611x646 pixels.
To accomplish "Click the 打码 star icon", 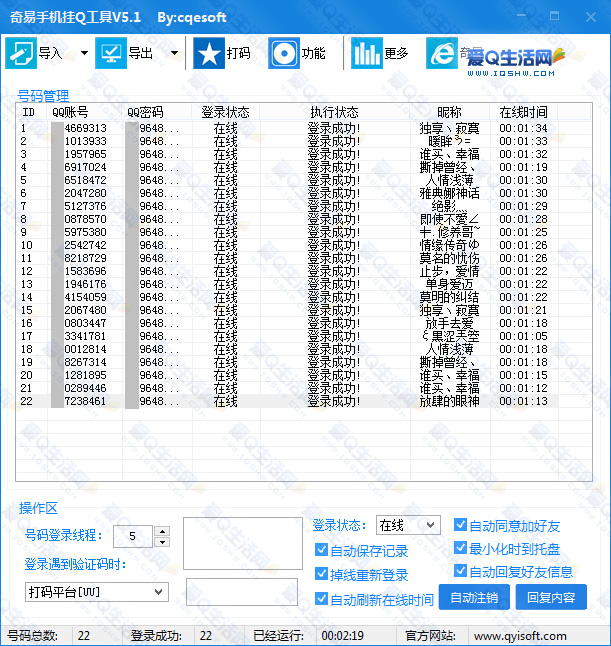I will 209,53.
